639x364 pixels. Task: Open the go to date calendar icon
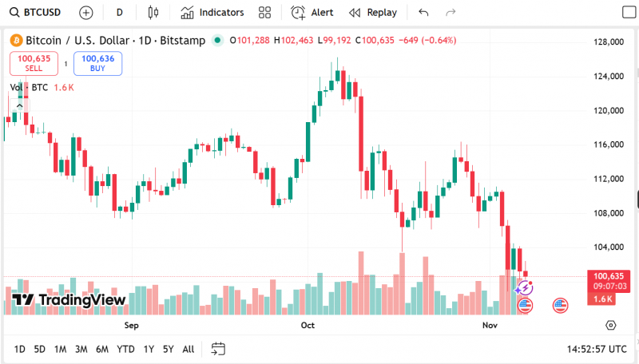(x=218, y=349)
